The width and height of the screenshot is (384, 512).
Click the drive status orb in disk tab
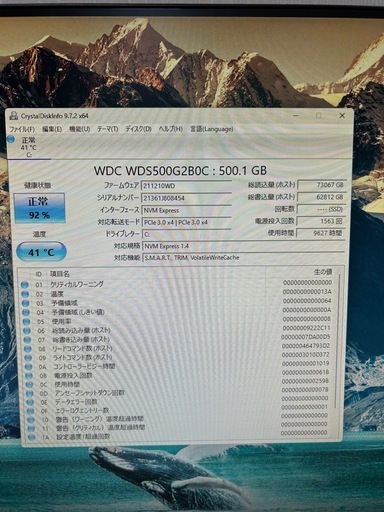(12, 139)
